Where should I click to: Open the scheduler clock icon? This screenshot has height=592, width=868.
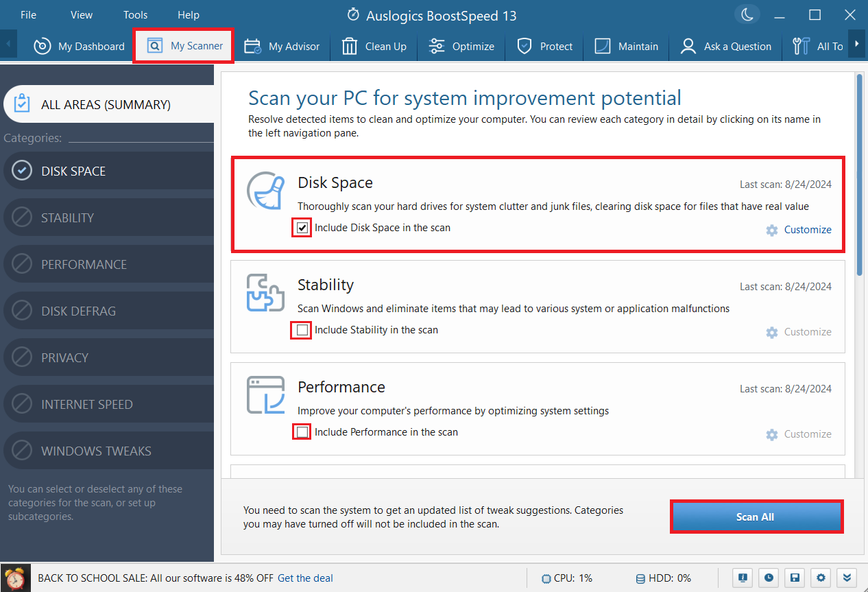click(x=769, y=578)
